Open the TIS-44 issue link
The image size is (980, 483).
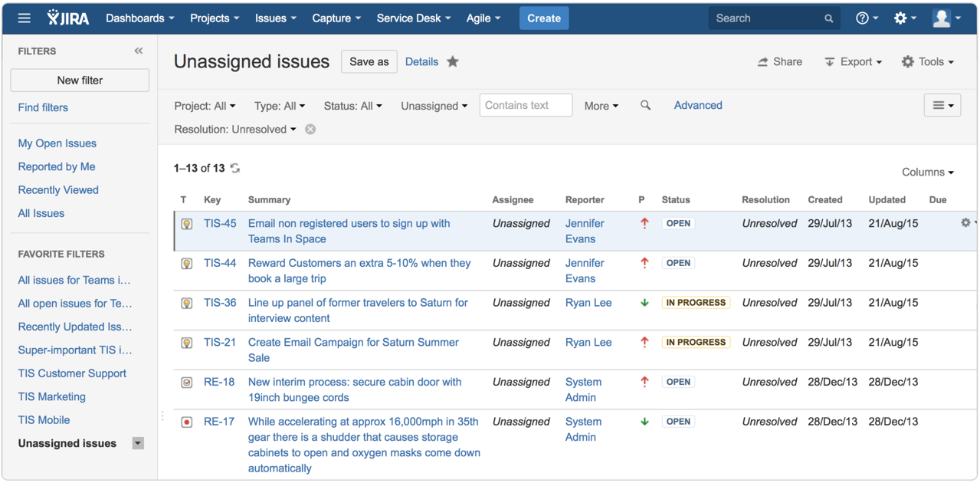[x=220, y=263]
